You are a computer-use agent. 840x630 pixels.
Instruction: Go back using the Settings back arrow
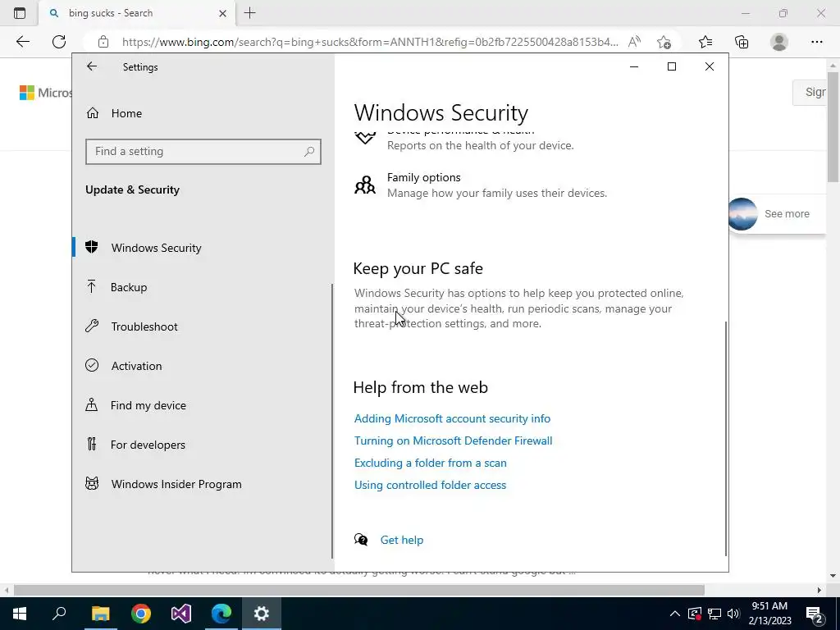point(92,66)
